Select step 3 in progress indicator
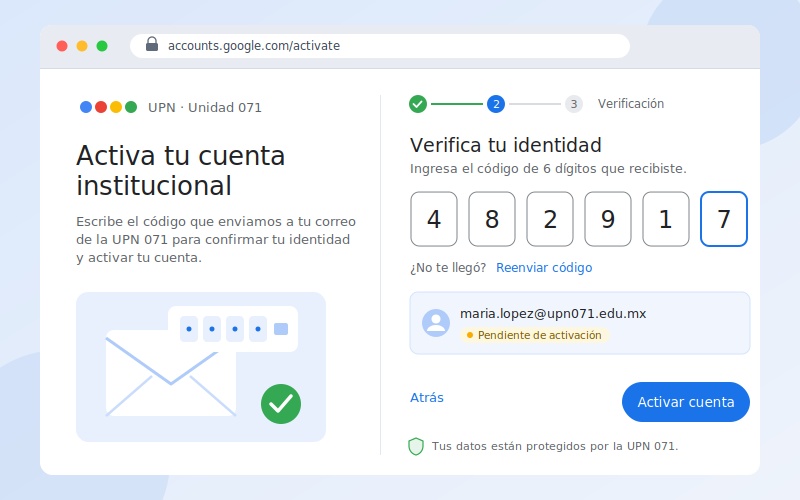 coord(573,104)
